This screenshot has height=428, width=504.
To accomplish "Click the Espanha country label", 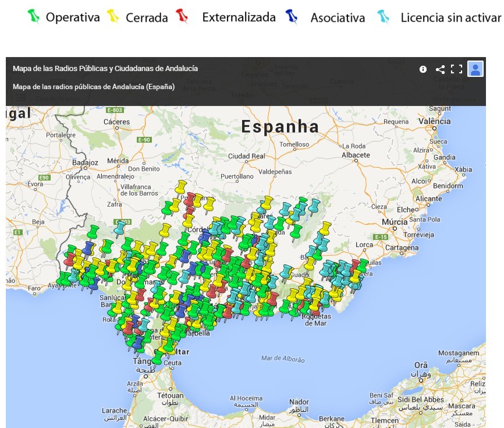I will click(280, 126).
